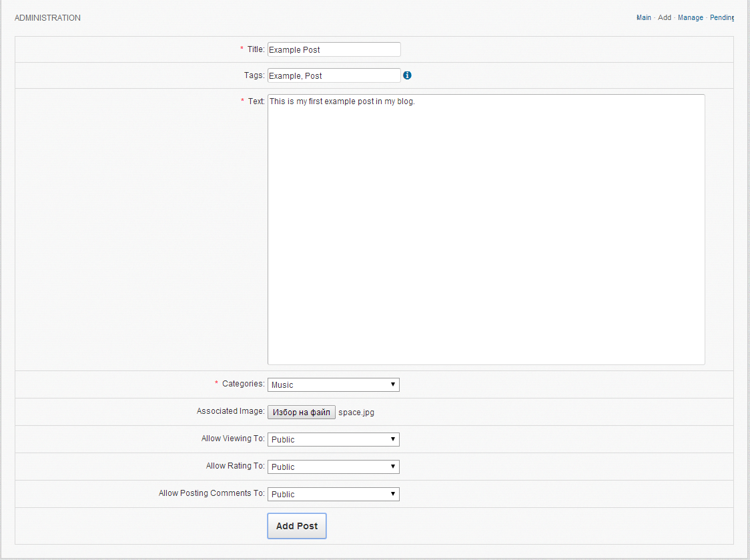Screen dimensions: 750x560
Task: Focus the Title input with Example Post
Action: (x=334, y=49)
